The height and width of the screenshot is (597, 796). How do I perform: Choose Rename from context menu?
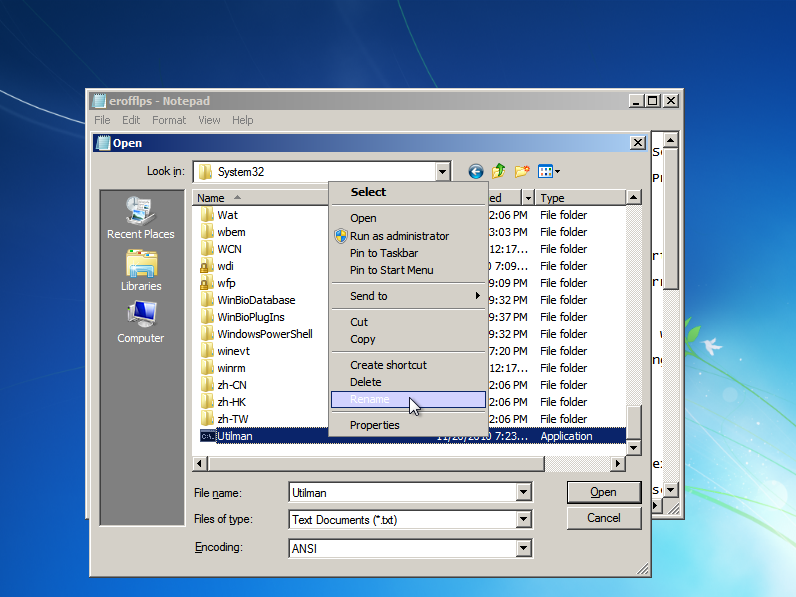[x=370, y=400]
